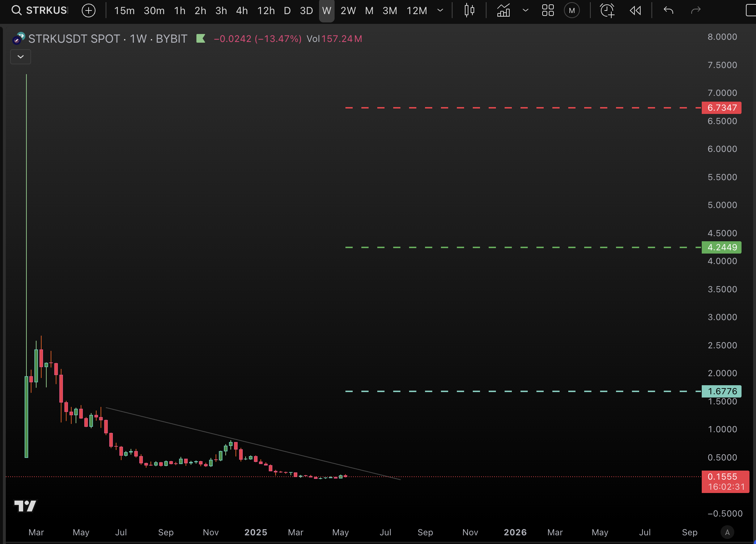The height and width of the screenshot is (544, 756).
Task: Change interval to 2W
Action: point(348,10)
